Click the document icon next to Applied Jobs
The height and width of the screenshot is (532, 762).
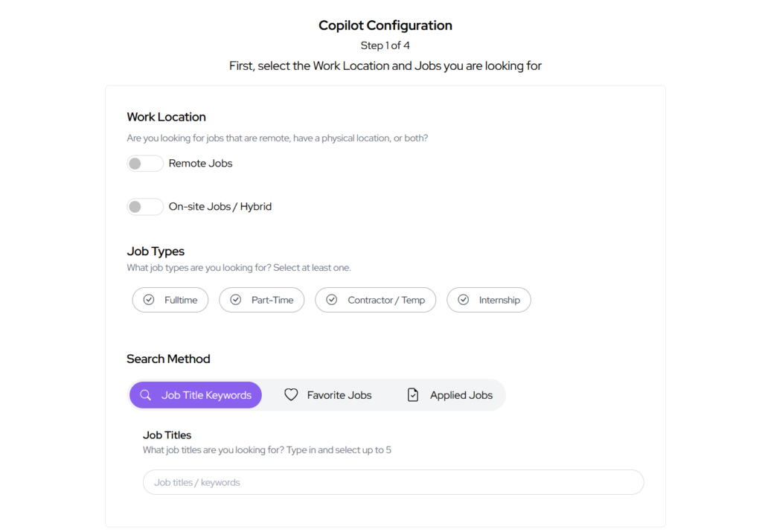point(413,394)
